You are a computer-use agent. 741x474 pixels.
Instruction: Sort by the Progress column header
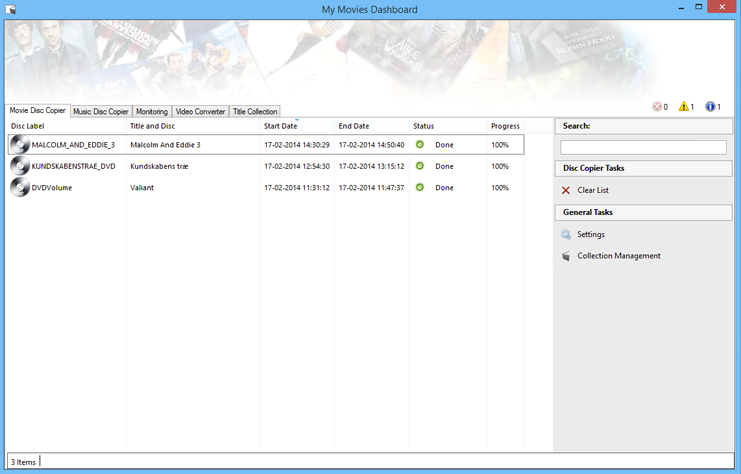(x=506, y=126)
